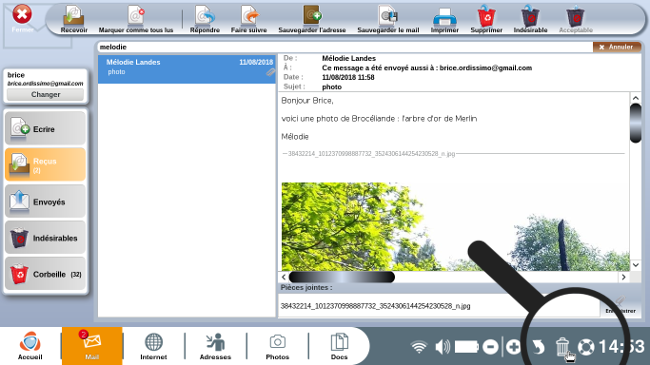The width and height of the screenshot is (650, 365).
Task: Click the Répondre reply icon
Action: 205,19
